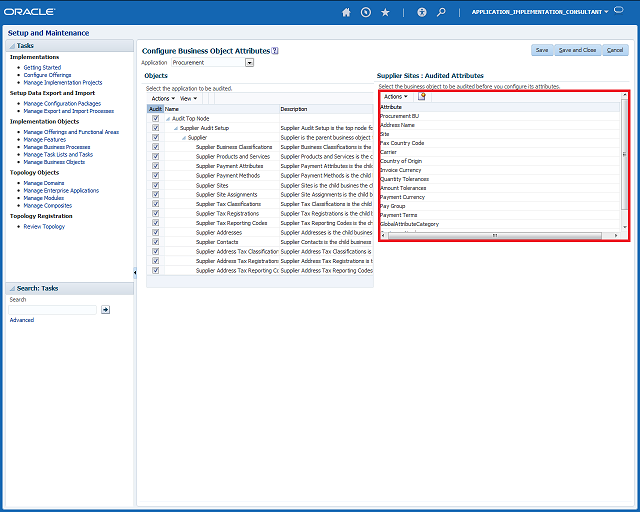Click the Tasks search input field

click(53, 309)
